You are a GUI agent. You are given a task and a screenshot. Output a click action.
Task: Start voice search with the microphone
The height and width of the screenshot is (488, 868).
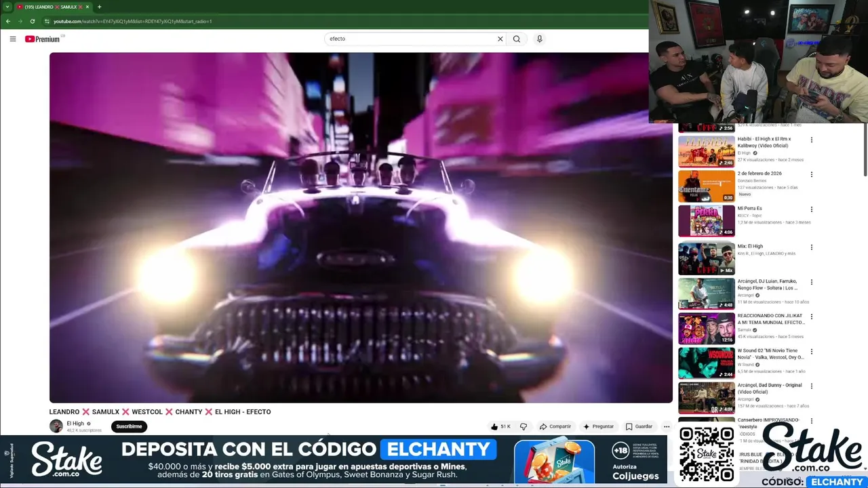(539, 39)
